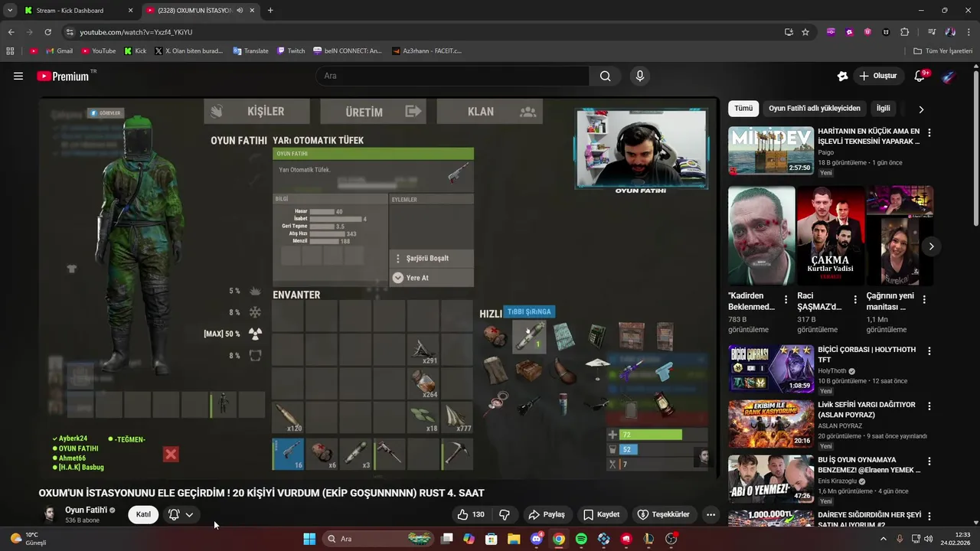980x551 pixels.
Task: Open Spotify from the taskbar
Action: 581,539
